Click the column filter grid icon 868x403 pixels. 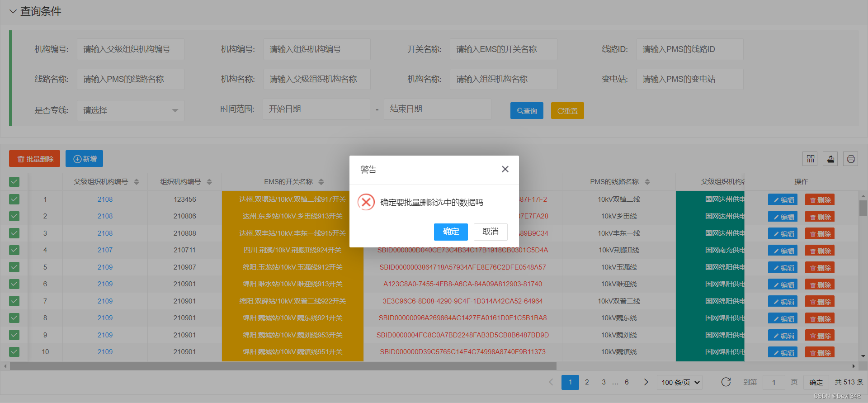810,159
